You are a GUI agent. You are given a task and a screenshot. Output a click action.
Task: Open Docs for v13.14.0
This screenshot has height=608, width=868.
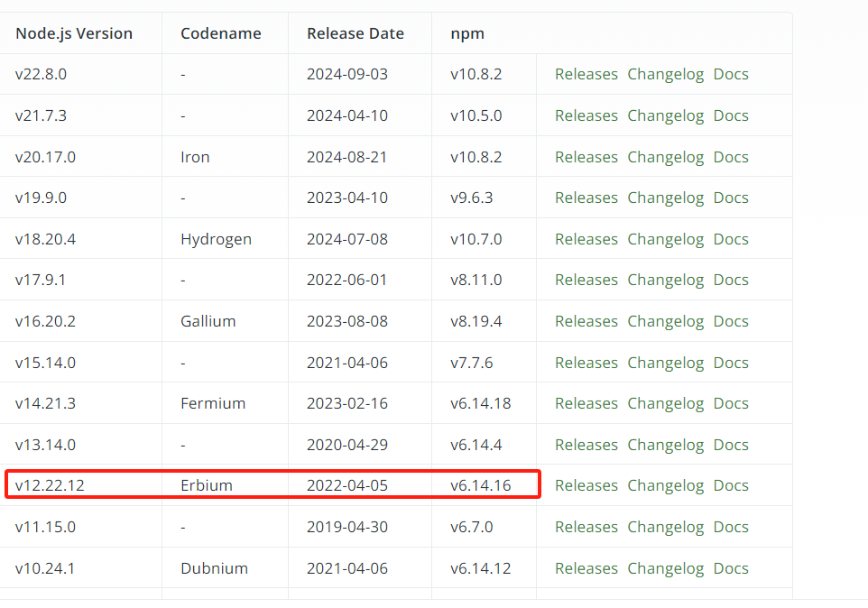[x=731, y=445]
